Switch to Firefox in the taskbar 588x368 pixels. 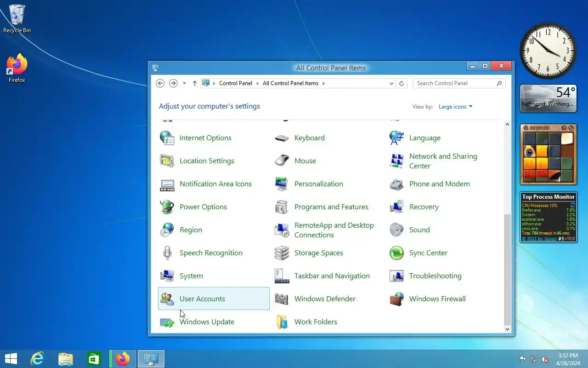[123, 359]
